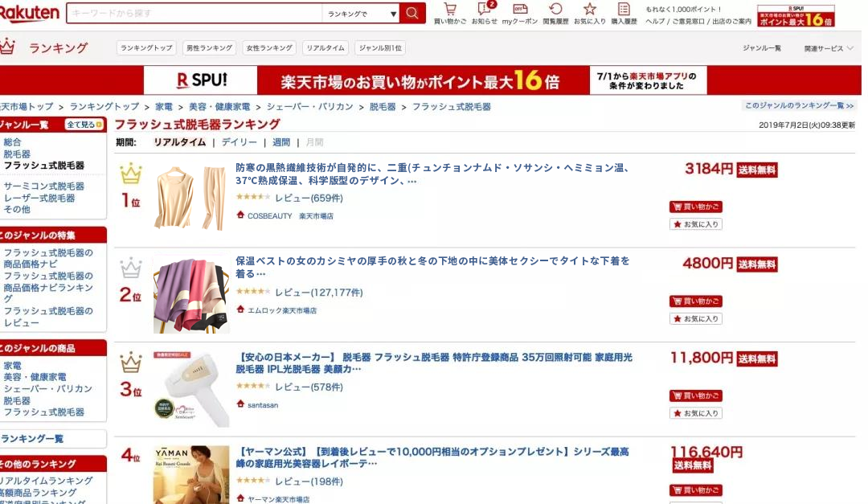Select the 男性ランキング tab

pos(209,48)
